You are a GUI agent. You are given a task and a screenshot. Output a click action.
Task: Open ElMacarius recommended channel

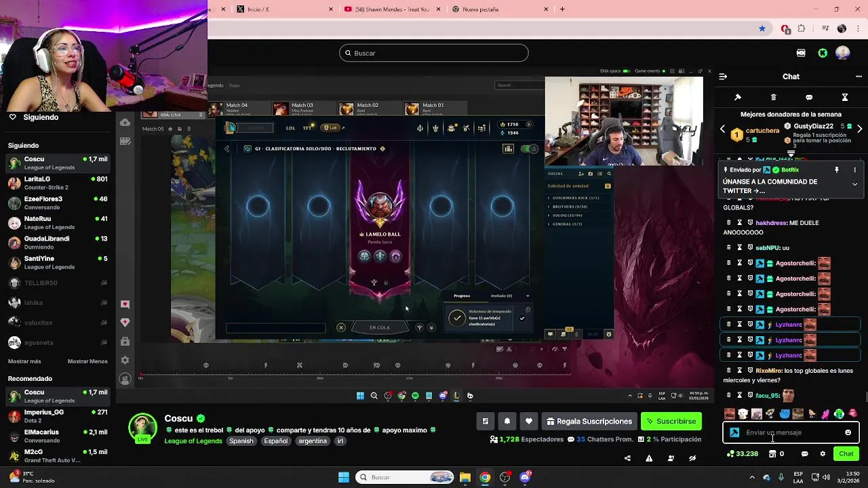(58, 436)
